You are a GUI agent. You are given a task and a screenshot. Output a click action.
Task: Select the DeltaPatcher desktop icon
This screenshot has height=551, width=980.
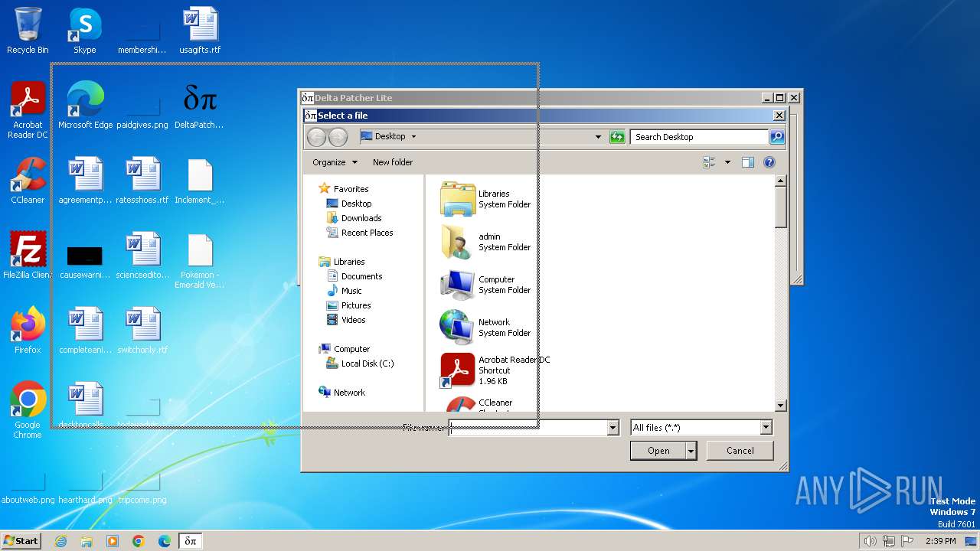[x=200, y=105]
